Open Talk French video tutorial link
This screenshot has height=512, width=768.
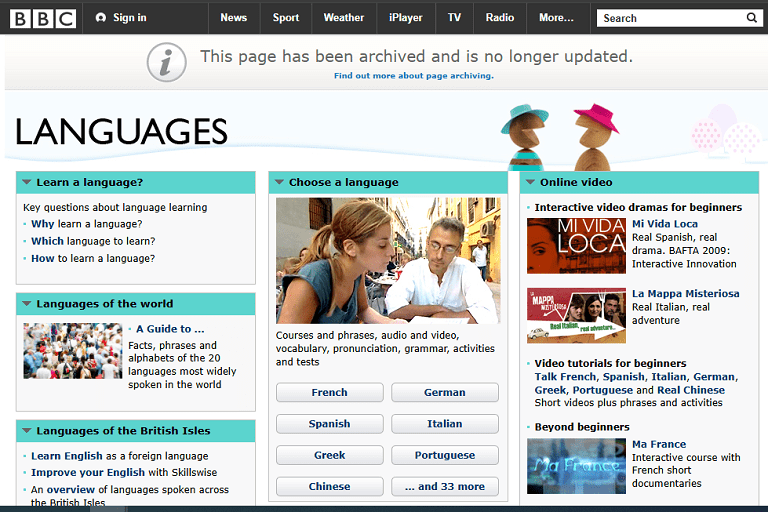pyautogui.click(x=565, y=377)
